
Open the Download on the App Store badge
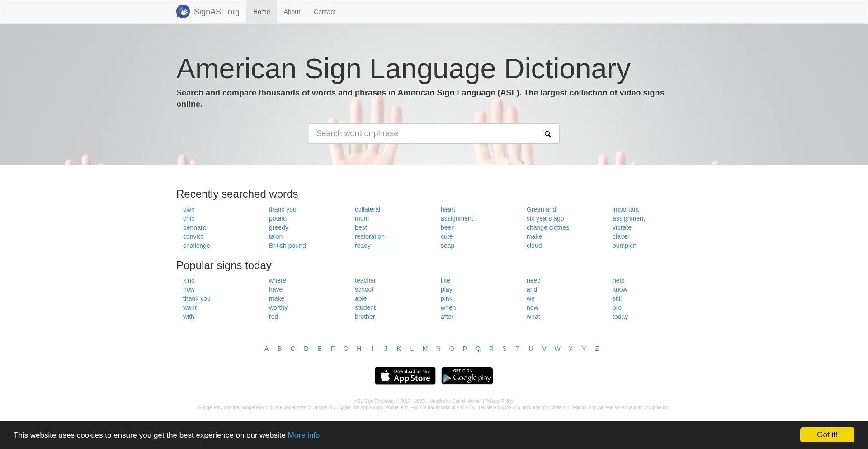click(x=405, y=376)
